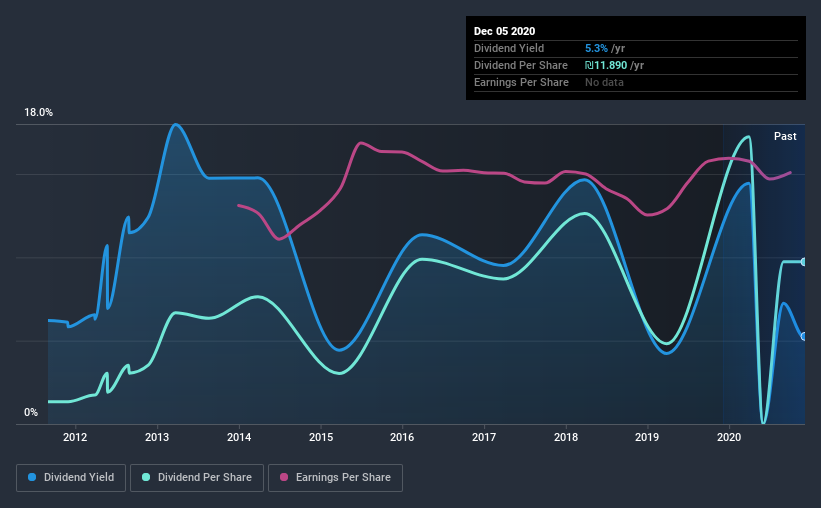Click the teal Dividend Per Share legend dot
821x508 pixels.
pos(146,477)
